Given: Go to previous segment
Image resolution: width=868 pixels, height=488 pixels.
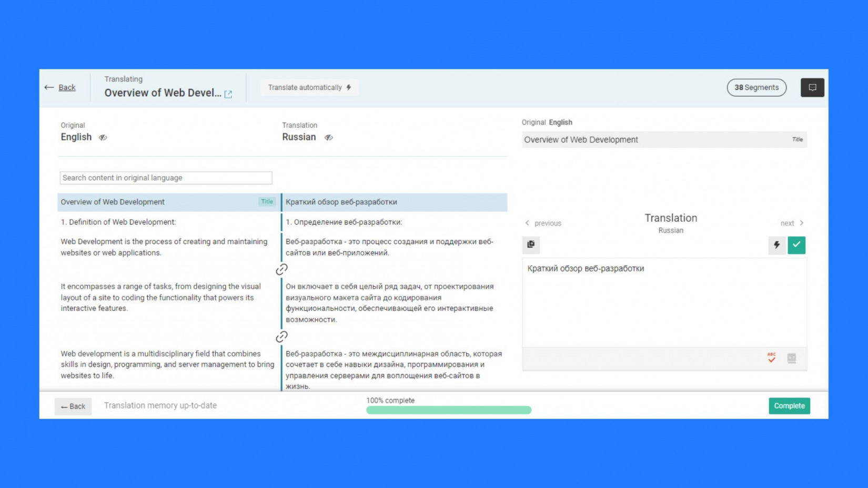Looking at the screenshot, I should 543,223.
